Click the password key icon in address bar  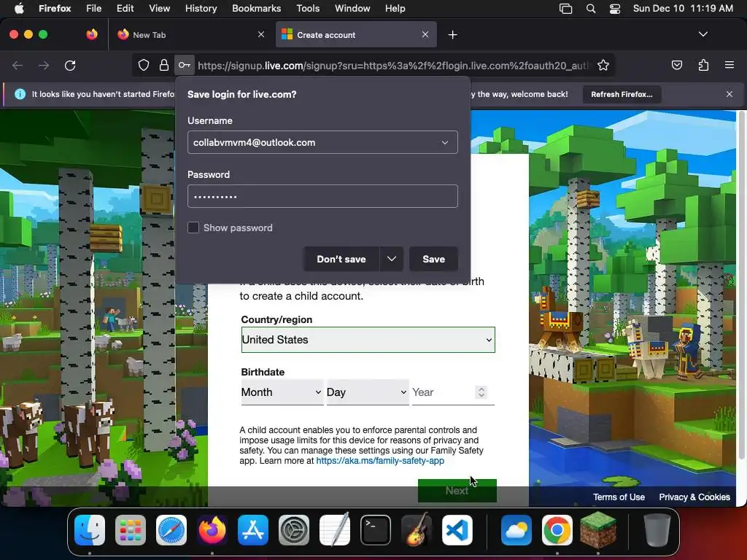(185, 65)
